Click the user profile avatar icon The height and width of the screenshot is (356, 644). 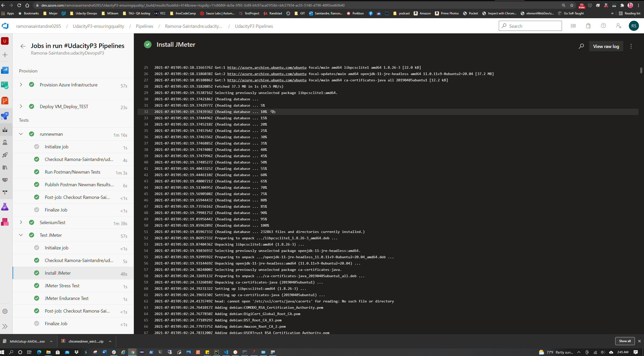pyautogui.click(x=634, y=26)
